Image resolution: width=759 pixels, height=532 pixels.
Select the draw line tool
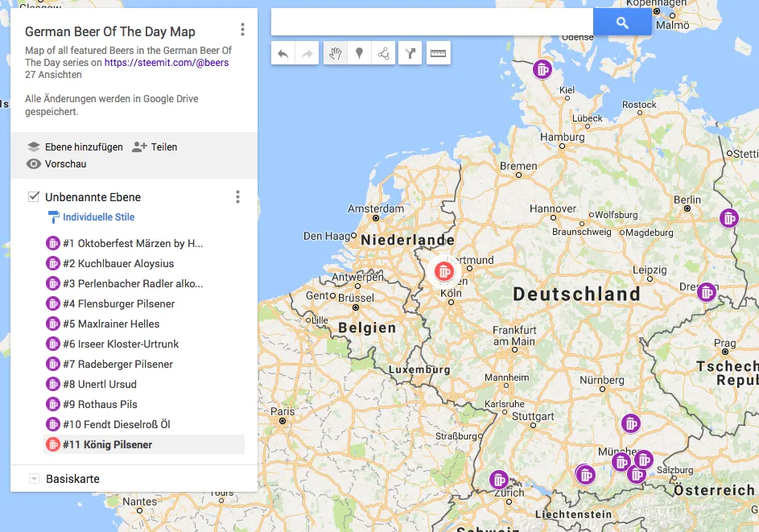point(383,53)
